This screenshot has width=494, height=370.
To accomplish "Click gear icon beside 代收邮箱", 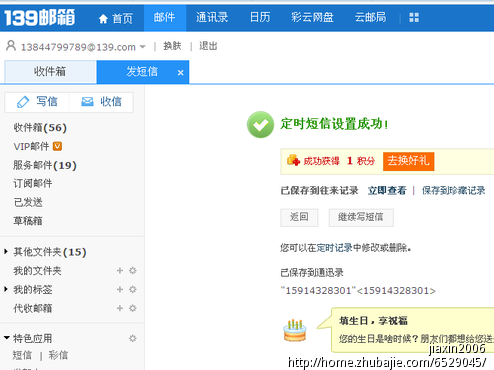I will coord(133,308).
